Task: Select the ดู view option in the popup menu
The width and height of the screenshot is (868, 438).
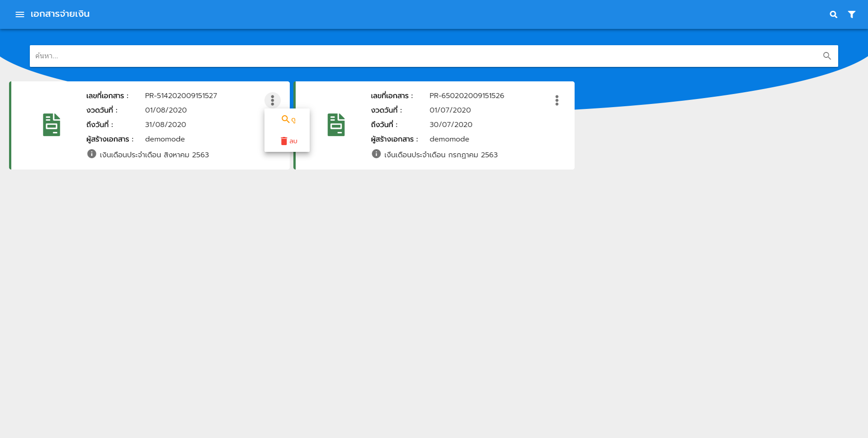Action: pos(287,119)
